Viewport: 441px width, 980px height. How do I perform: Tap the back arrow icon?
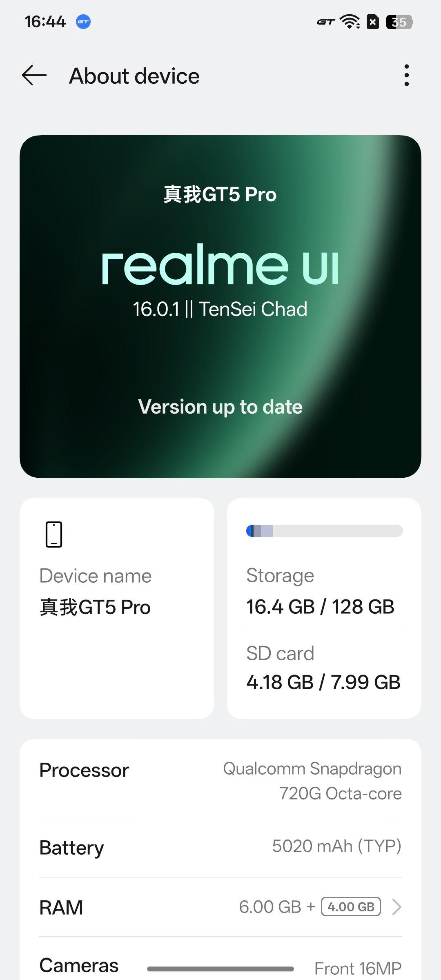click(x=34, y=76)
